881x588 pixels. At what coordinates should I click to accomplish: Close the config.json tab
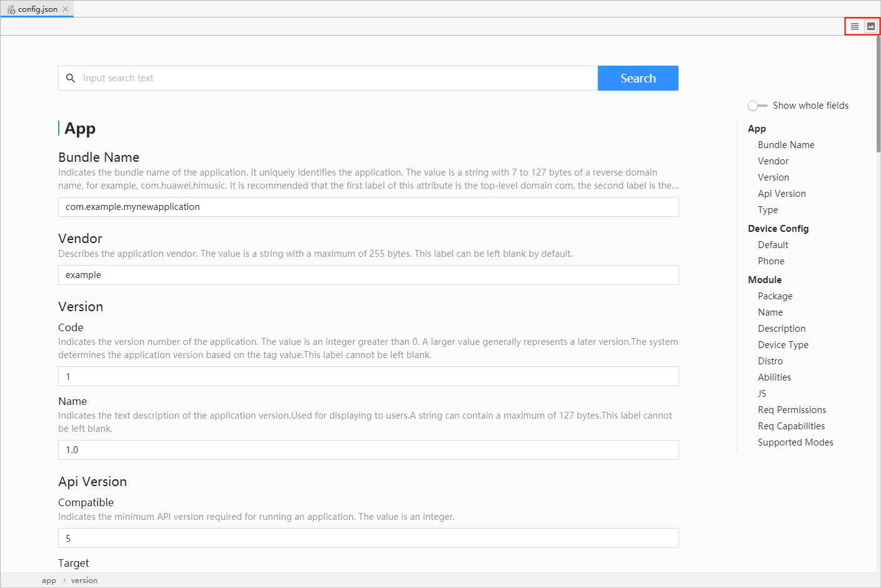66,9
